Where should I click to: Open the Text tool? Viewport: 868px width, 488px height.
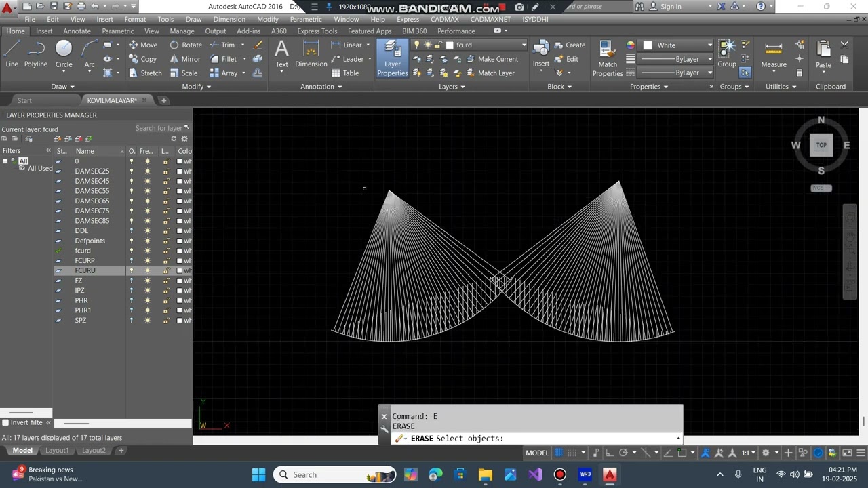pos(281,54)
